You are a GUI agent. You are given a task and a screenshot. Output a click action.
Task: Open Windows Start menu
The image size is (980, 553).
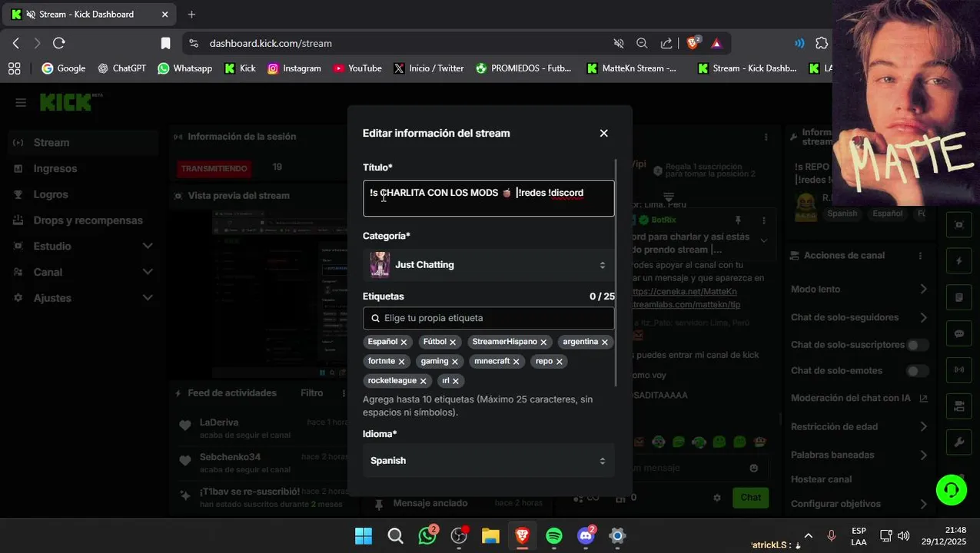tap(364, 536)
